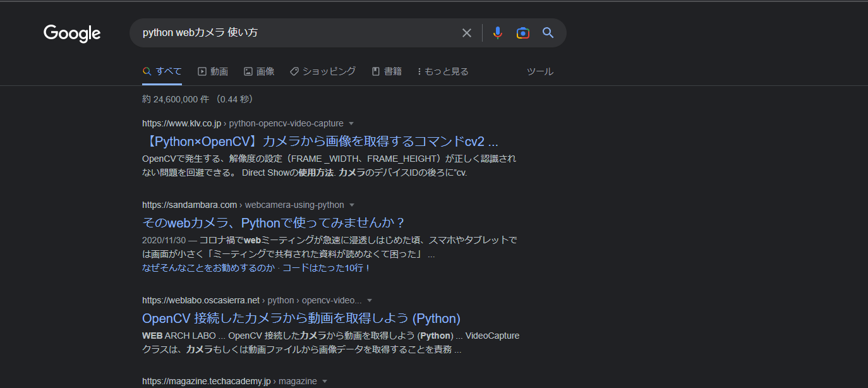Switch to the 画像 images tab
Viewport: 868px width, 388px height.
point(259,71)
